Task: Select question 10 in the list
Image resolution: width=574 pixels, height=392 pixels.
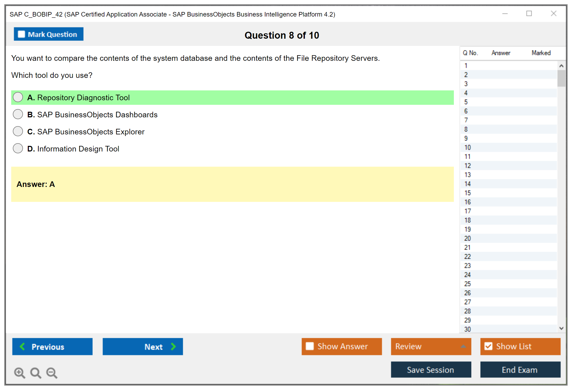Action: coord(467,147)
